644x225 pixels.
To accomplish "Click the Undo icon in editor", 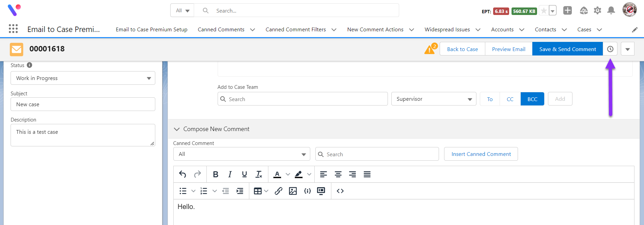I will 183,174.
